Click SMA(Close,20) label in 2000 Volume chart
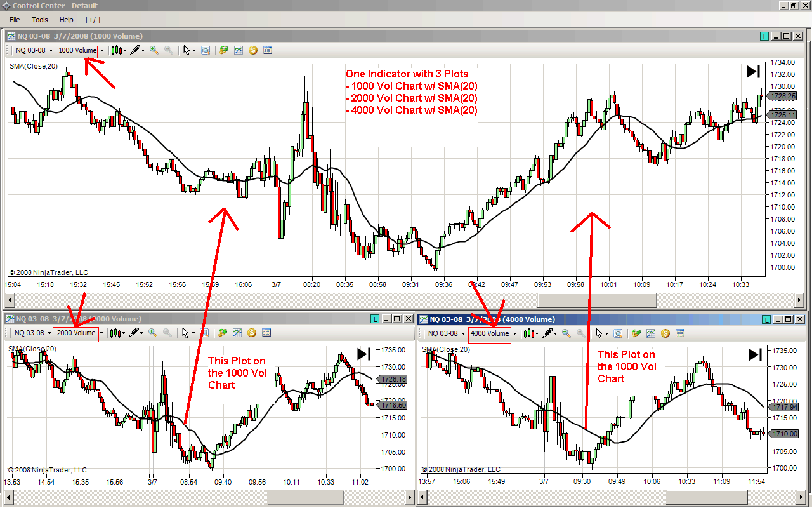This screenshot has height=508, width=812. [32, 349]
